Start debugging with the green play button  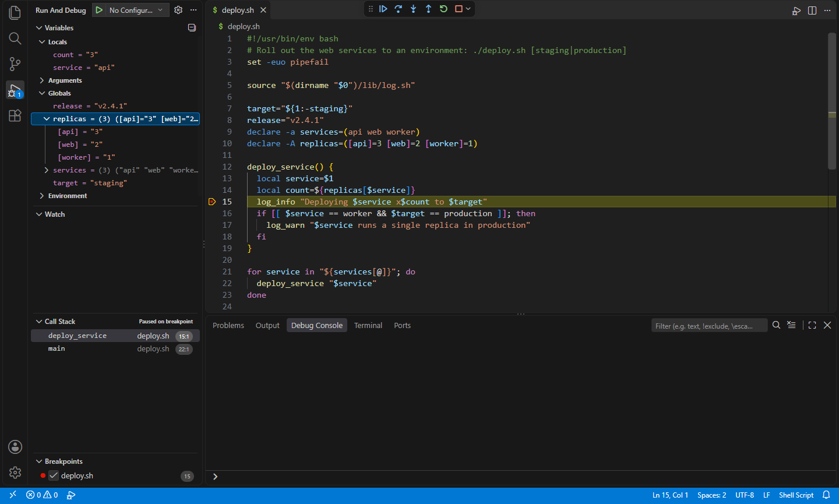pyautogui.click(x=100, y=10)
